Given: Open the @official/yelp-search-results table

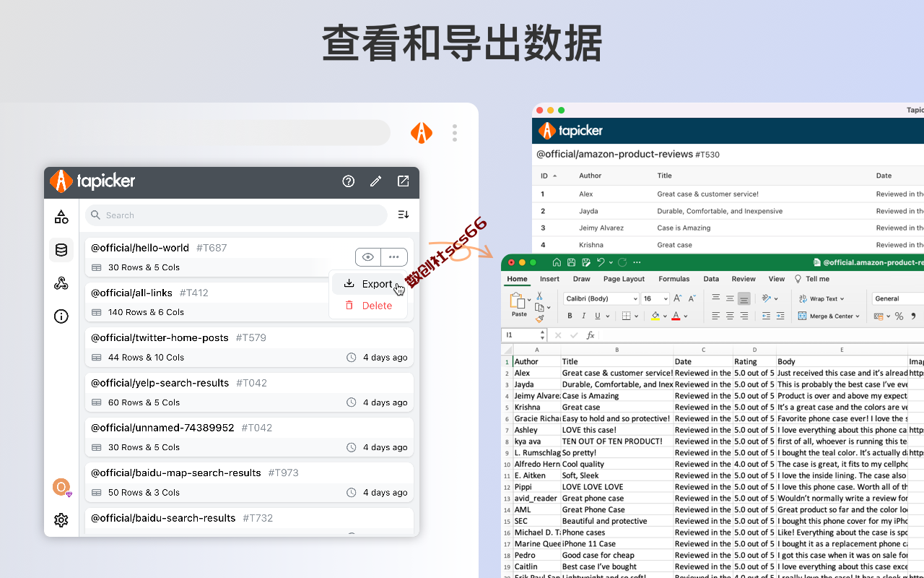Looking at the screenshot, I should point(249,392).
